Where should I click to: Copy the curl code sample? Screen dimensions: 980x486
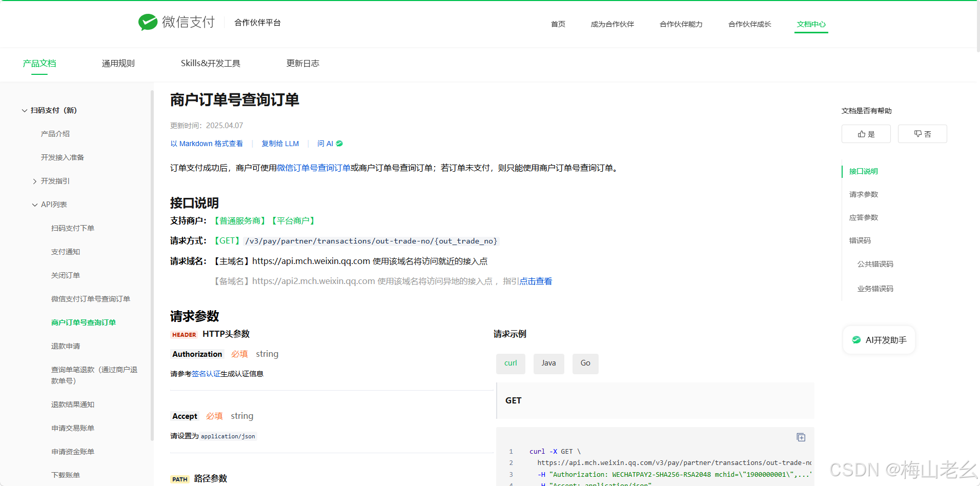[x=801, y=437]
